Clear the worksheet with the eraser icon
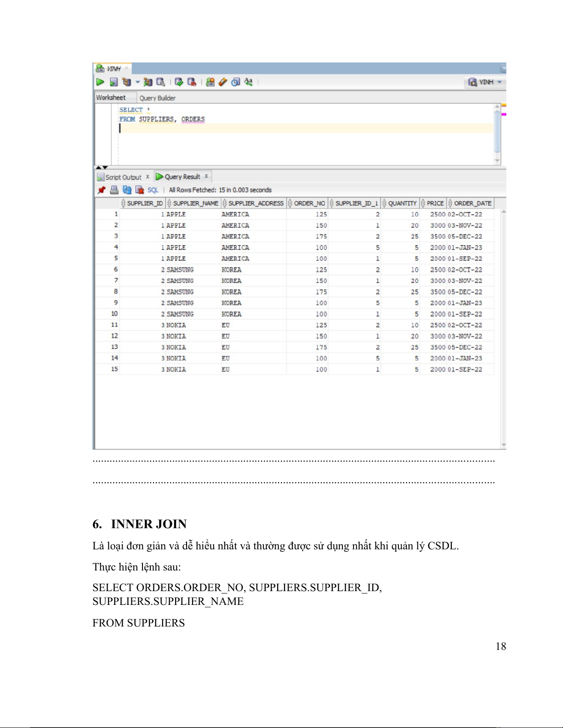Image resolution: width=563 pixels, height=728 pixels. click(223, 82)
